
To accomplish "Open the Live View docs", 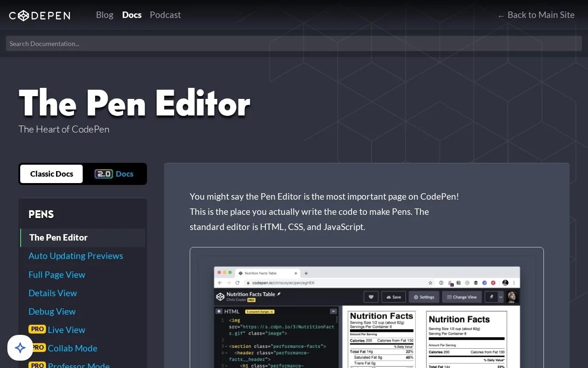I will tap(67, 330).
